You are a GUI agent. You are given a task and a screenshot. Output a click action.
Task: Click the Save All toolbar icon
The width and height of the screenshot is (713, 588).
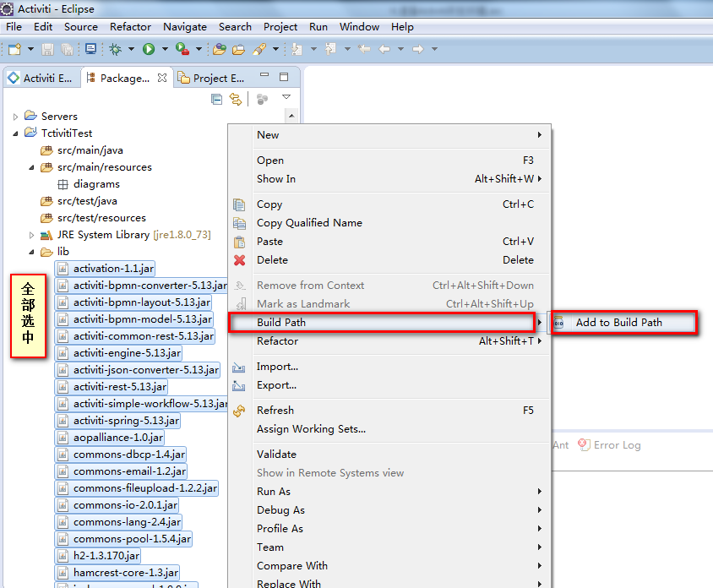pos(67,49)
